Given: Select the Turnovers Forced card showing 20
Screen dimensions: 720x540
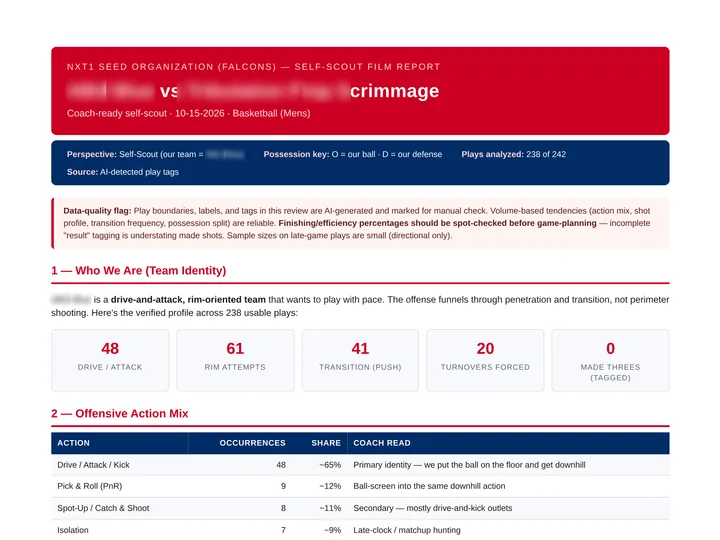Looking at the screenshot, I should (485, 360).
